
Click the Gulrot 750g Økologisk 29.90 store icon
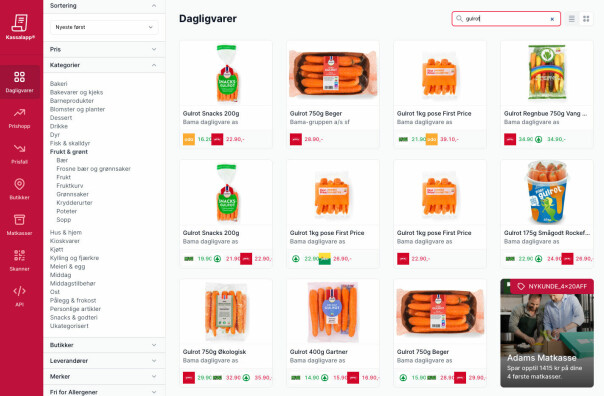189,378
